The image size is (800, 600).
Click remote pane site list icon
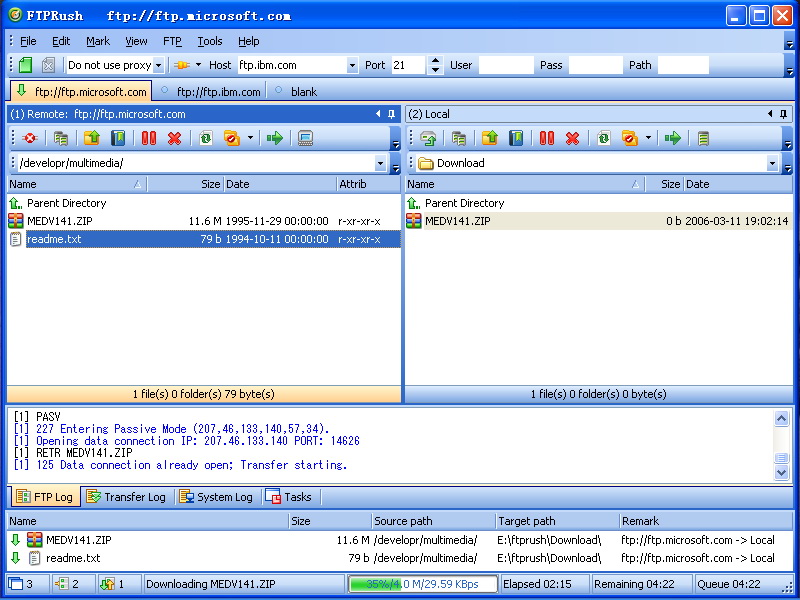61,138
